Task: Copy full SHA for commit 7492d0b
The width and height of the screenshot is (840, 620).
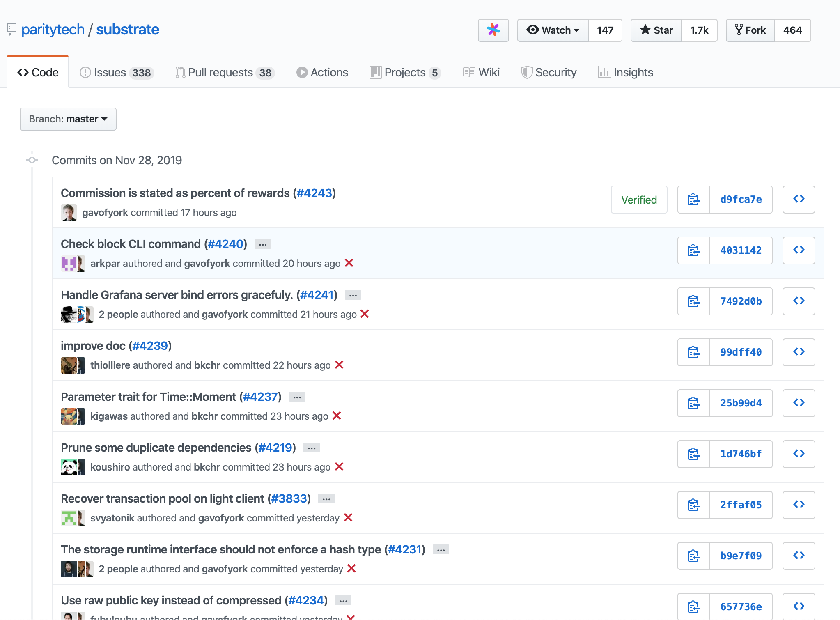Action: coord(693,301)
